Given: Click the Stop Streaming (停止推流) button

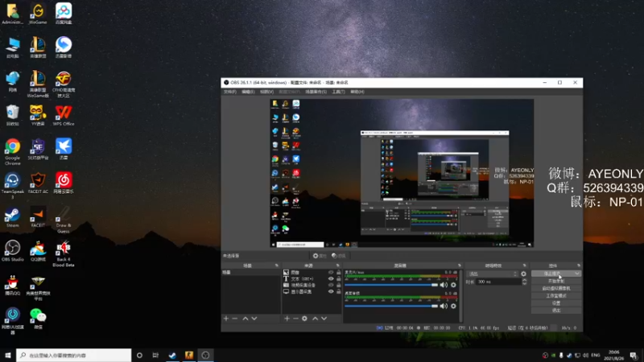Looking at the screenshot, I should pos(552,274).
